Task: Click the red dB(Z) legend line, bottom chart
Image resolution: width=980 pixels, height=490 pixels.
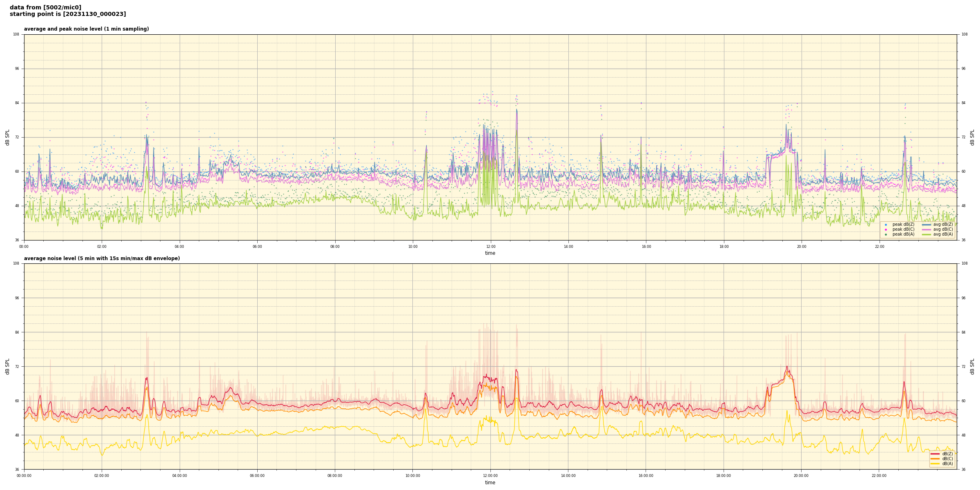Action: [x=935, y=454]
